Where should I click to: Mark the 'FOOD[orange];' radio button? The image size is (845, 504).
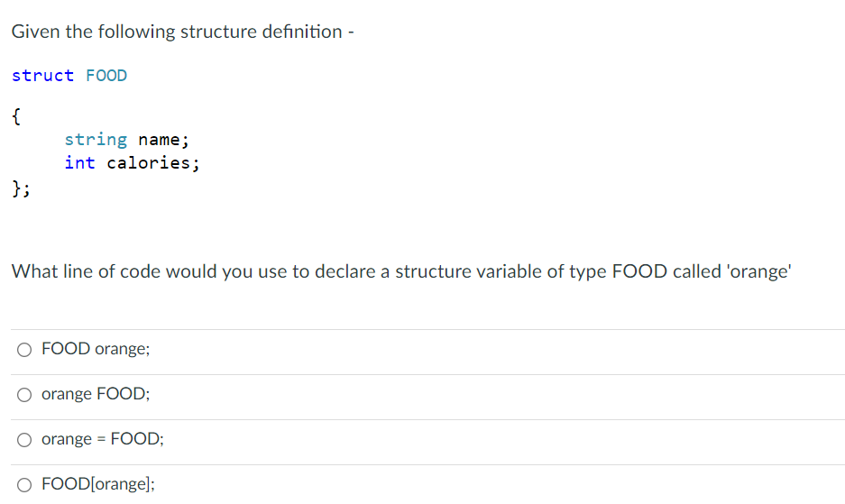click(24, 485)
